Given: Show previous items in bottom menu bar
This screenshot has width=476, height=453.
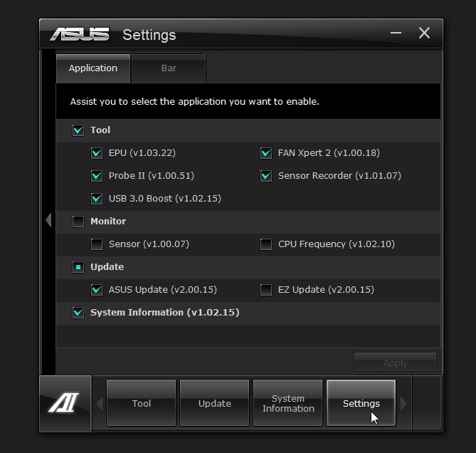Looking at the screenshot, I should 100,403.
